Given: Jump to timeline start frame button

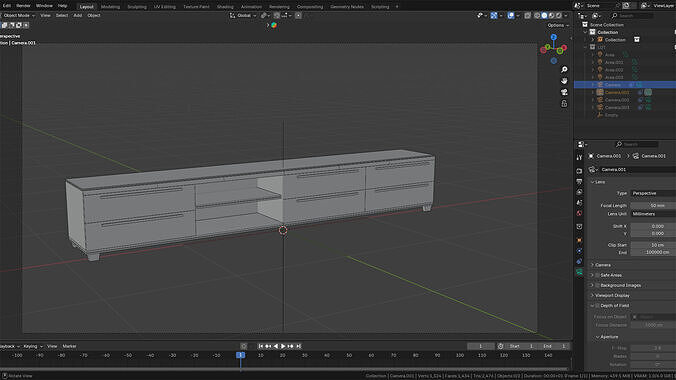Looking at the screenshot, I should [261, 346].
